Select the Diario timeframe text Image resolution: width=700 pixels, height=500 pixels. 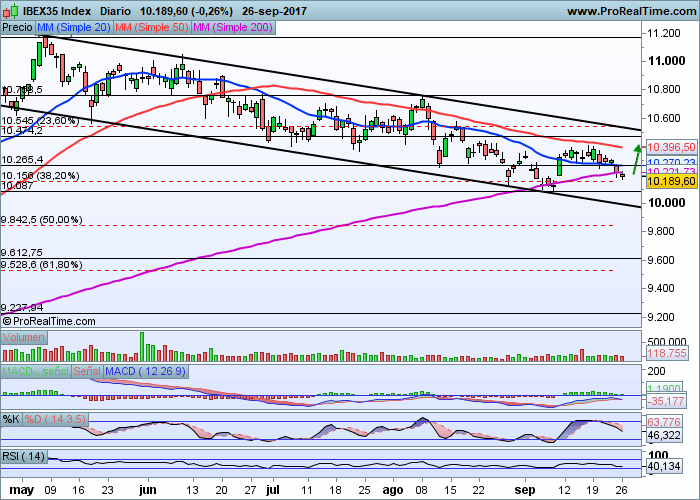pyautogui.click(x=115, y=11)
